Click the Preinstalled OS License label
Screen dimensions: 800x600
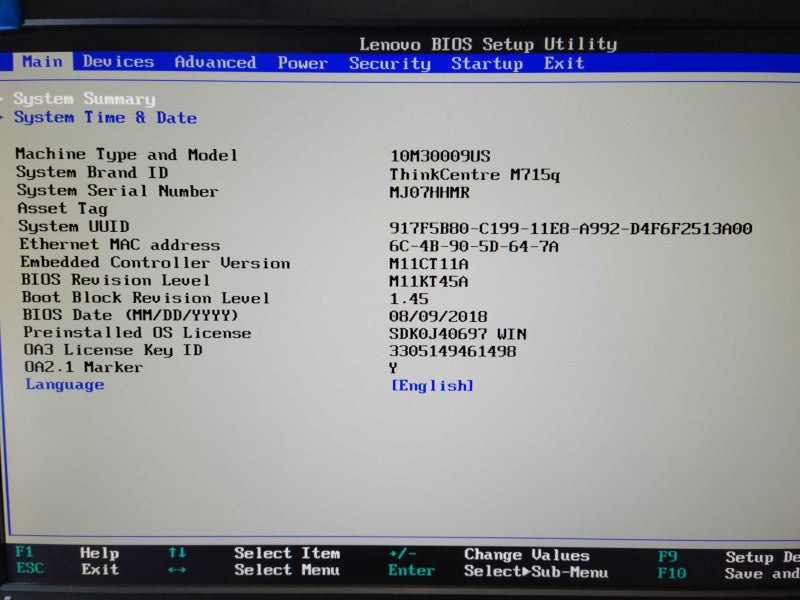coord(137,332)
